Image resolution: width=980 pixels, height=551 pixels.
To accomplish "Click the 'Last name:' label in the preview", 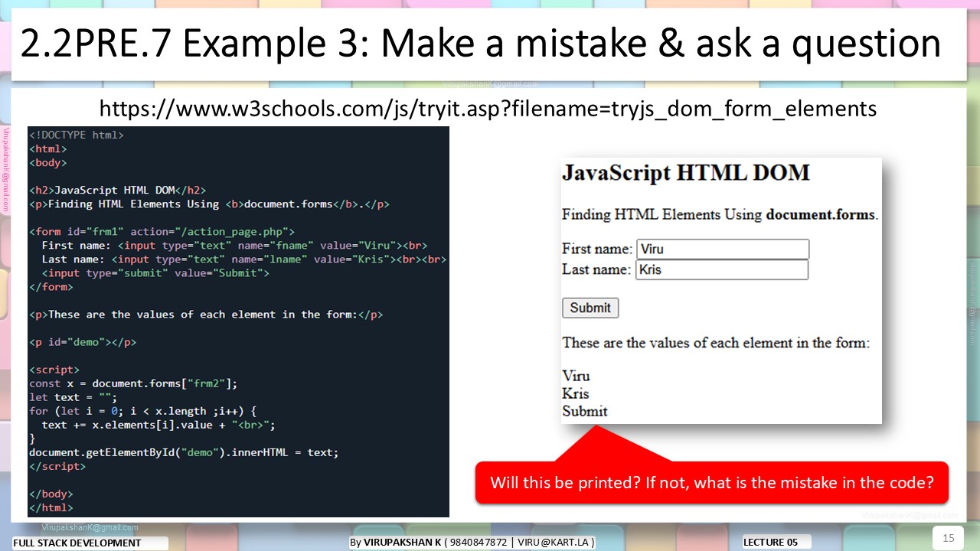I will tap(597, 269).
